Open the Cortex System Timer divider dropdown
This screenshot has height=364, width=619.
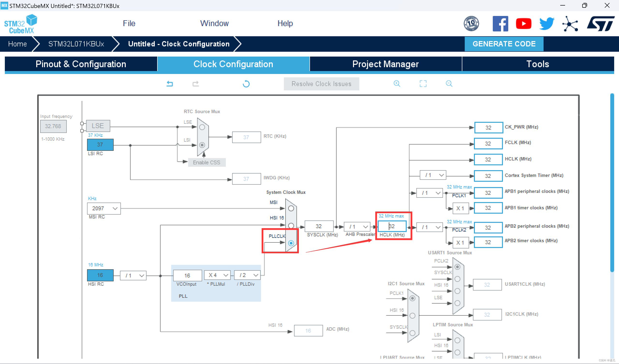tap(433, 175)
